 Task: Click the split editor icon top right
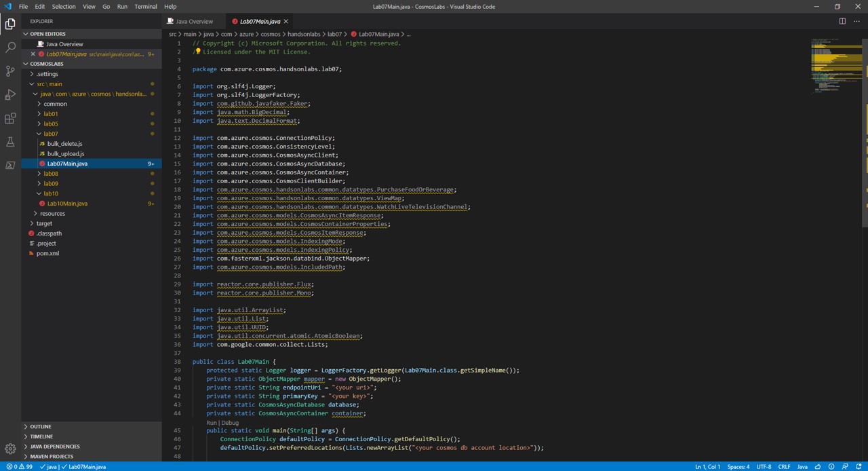click(842, 21)
